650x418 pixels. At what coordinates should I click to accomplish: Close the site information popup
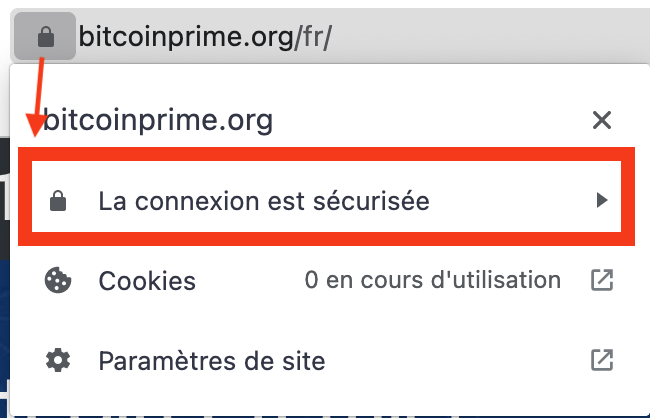click(x=602, y=120)
